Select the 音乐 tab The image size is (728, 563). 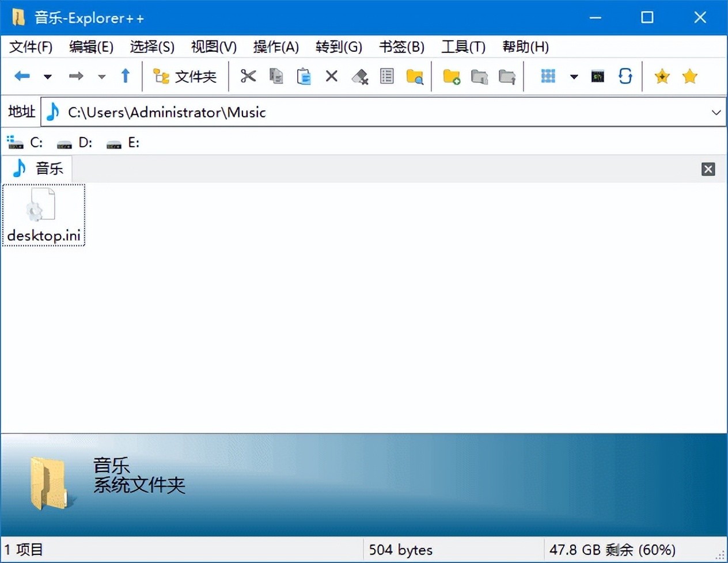point(37,168)
